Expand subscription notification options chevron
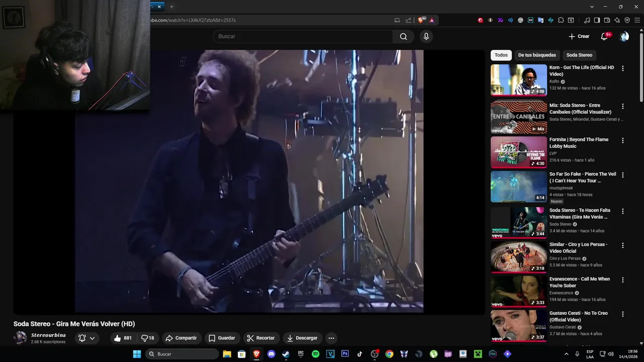Screen dimensions: 644x362 click(92, 338)
